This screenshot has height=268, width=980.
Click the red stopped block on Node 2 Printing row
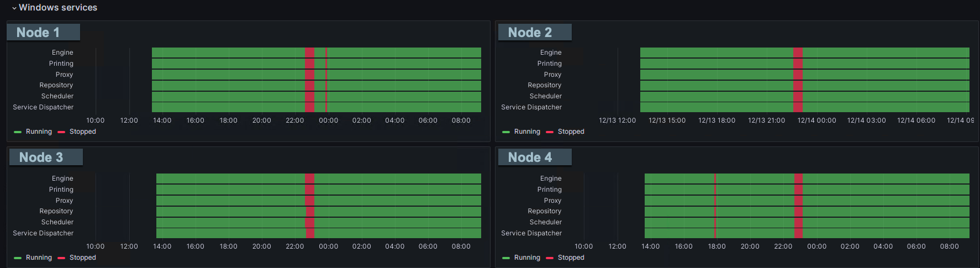[798, 64]
